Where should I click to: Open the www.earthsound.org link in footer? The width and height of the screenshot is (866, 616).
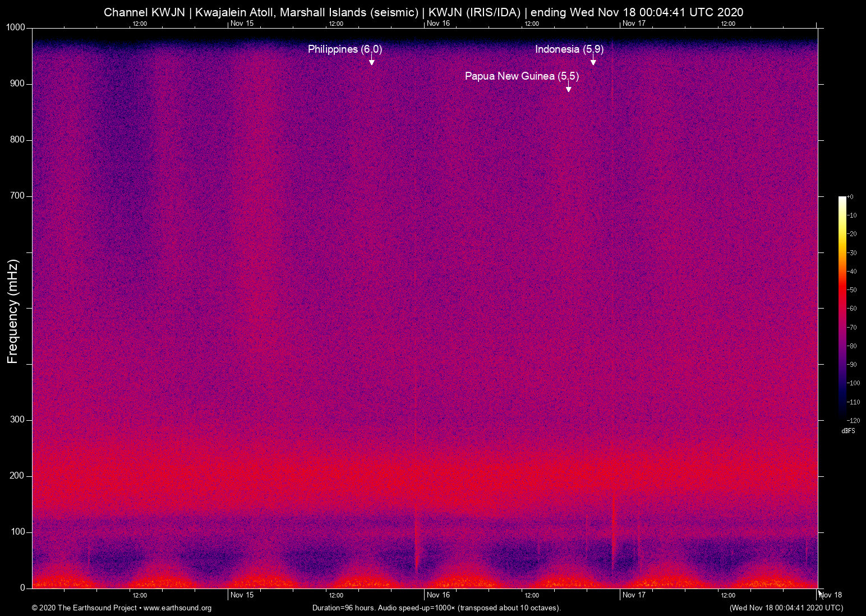coord(177,608)
